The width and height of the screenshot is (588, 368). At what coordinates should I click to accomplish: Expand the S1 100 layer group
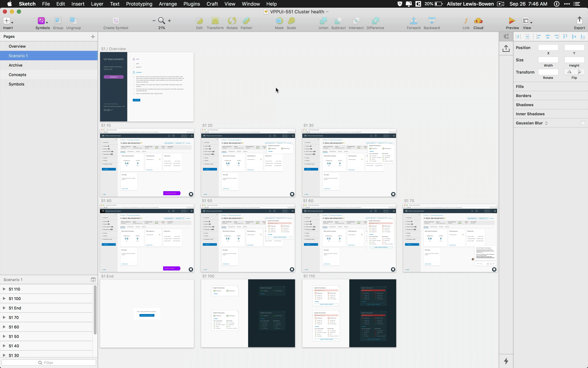click(4, 298)
